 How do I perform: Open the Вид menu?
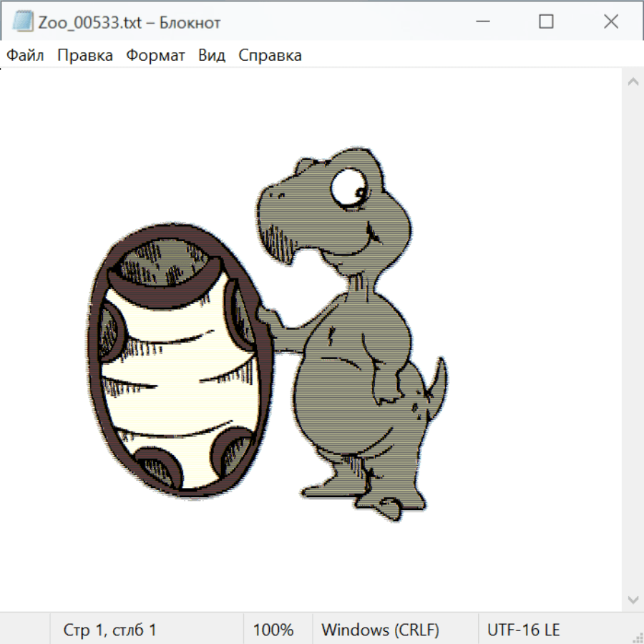(212, 55)
